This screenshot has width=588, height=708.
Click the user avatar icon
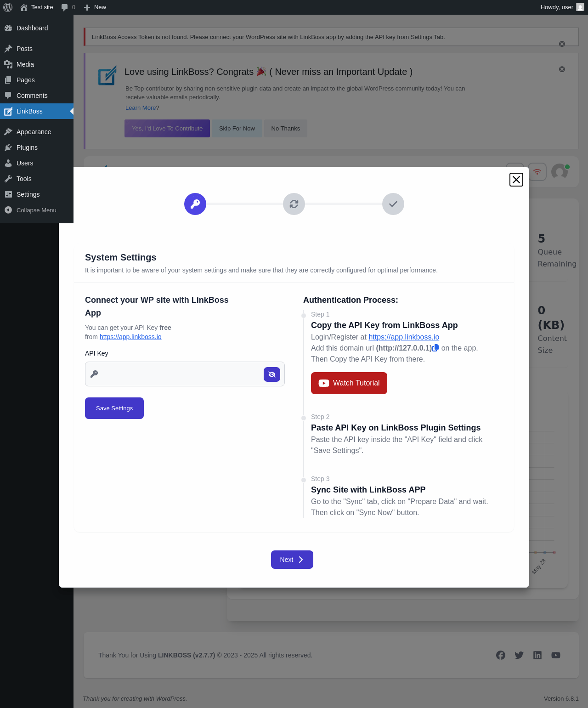(560, 172)
